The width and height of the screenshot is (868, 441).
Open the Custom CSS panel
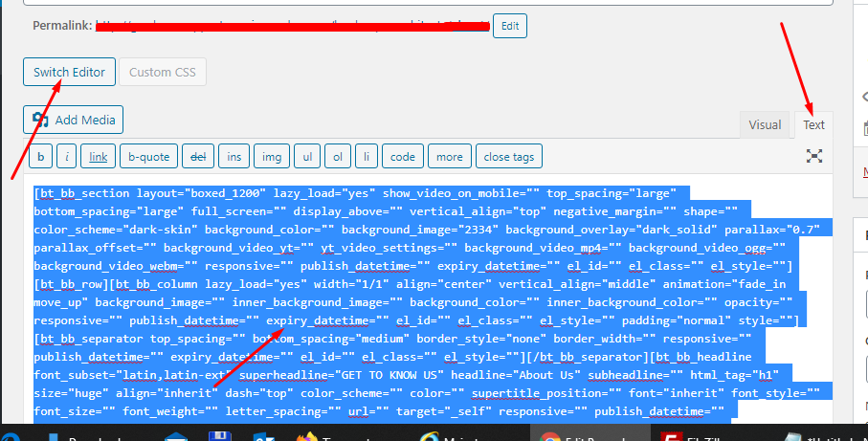click(163, 72)
